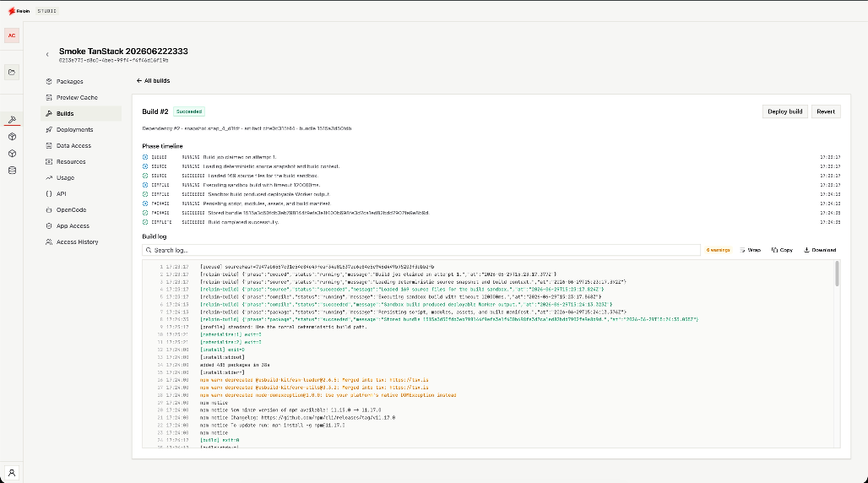Click the build log vertical scrollbar

[837, 274]
